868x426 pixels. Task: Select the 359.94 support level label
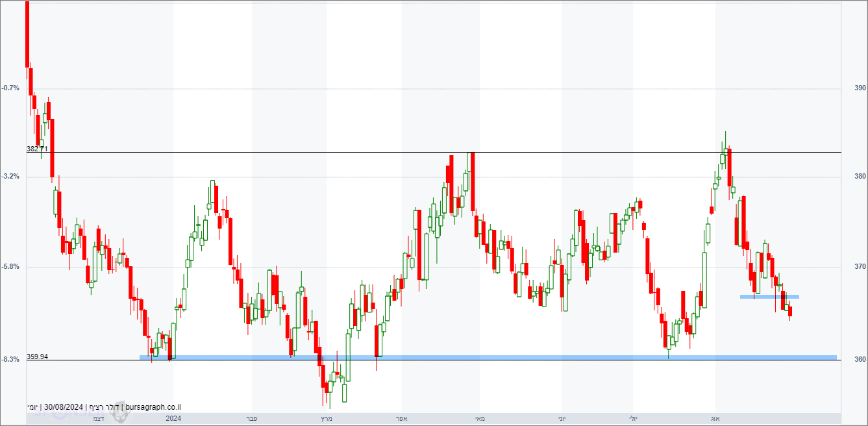point(37,357)
